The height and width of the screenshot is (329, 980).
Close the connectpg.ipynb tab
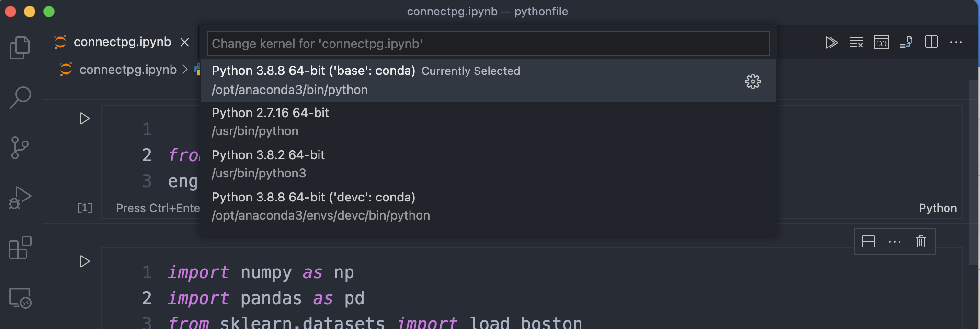pyautogui.click(x=184, y=42)
